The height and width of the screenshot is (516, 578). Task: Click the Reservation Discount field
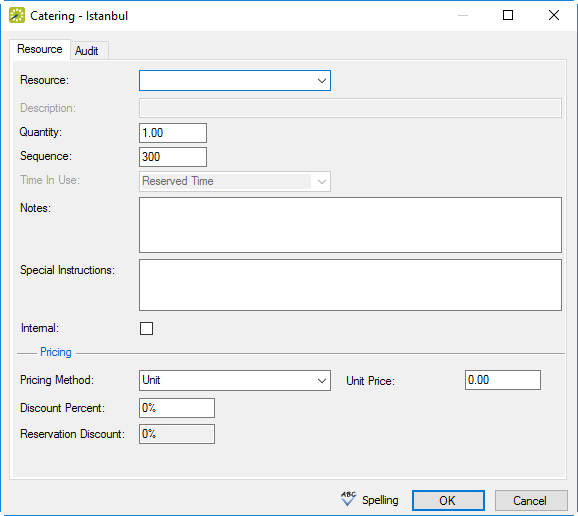177,434
